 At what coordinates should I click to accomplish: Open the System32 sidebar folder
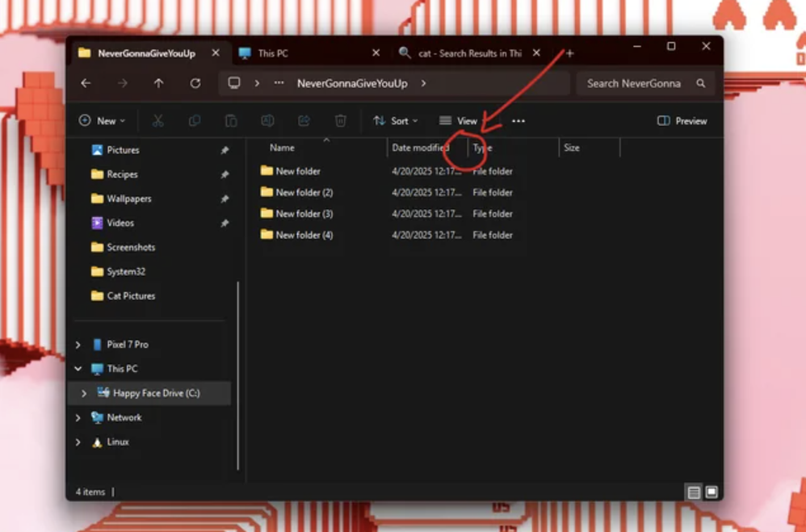(x=126, y=271)
